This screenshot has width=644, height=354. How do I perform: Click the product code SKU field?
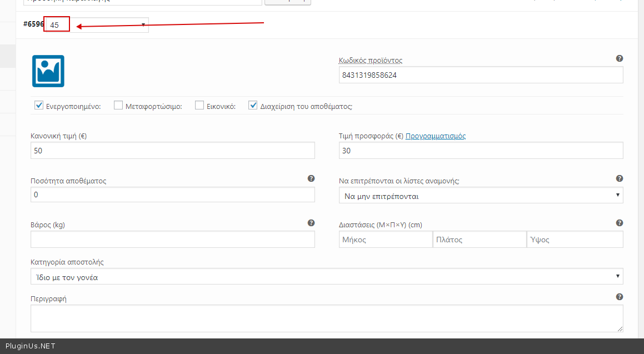point(481,75)
